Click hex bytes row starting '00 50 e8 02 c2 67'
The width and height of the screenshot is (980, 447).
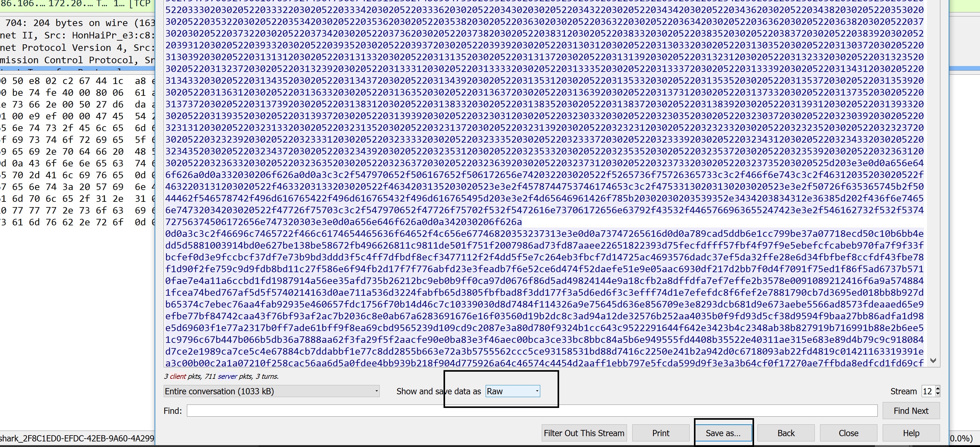pos(77,81)
